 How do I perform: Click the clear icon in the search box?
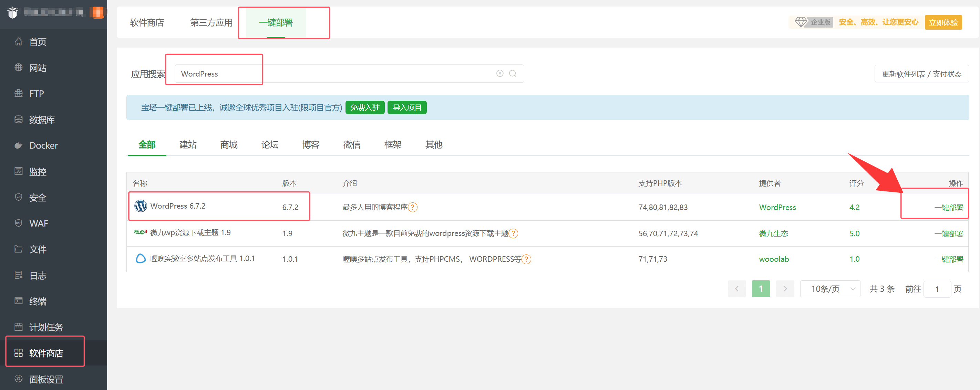coord(499,73)
